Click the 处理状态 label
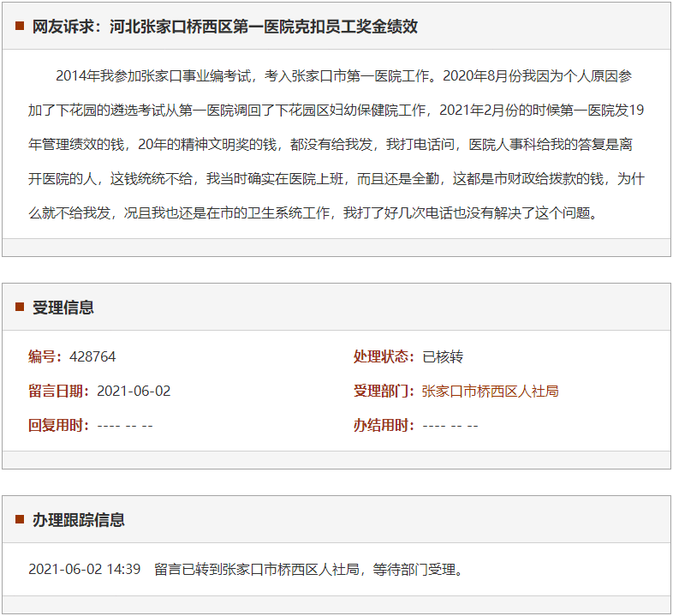Screen dimensions: 673x616 click(x=384, y=356)
